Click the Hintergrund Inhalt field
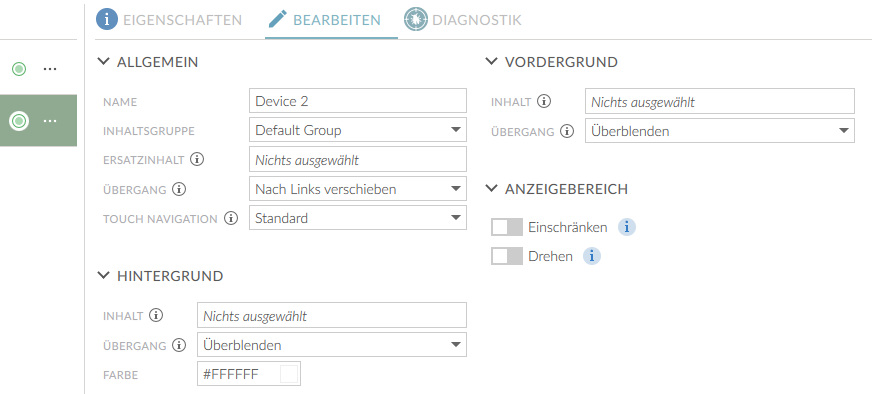The image size is (872, 394). click(x=332, y=316)
